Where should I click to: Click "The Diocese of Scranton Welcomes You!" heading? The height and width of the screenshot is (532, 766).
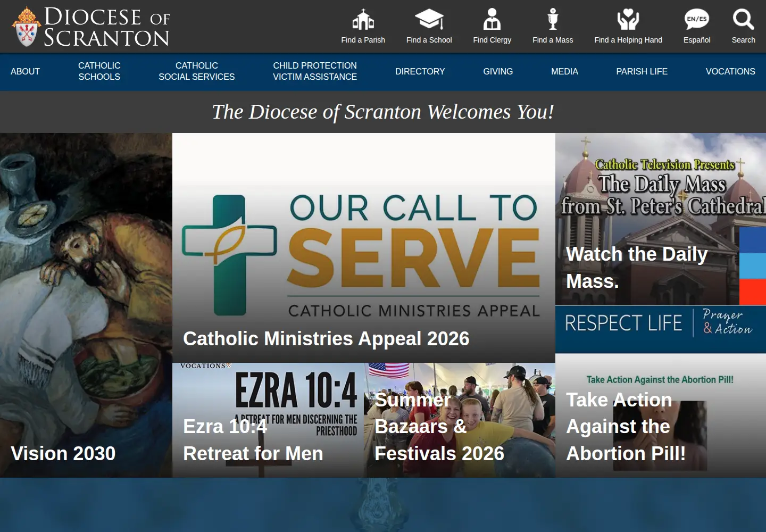383,112
